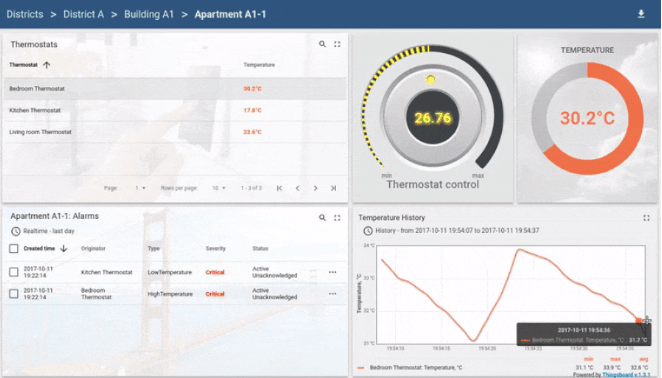Go to next page of thermostats
Screen dimensions: 662x378
[315, 188]
